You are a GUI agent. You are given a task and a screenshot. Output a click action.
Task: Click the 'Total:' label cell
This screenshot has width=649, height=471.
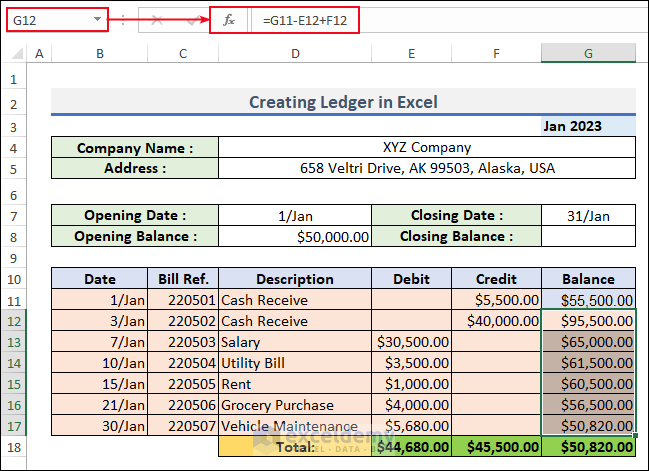click(295, 447)
